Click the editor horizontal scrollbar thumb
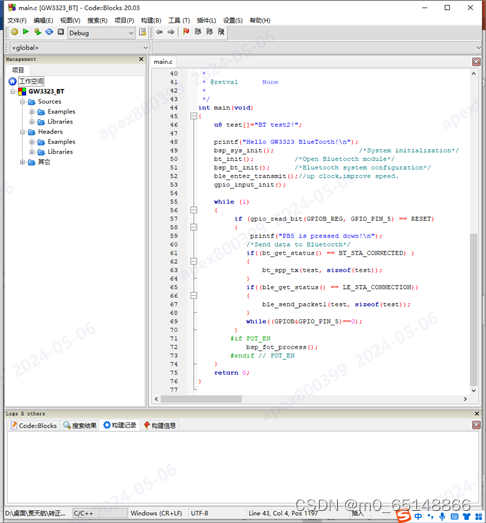The width and height of the screenshot is (486, 523). (x=201, y=399)
